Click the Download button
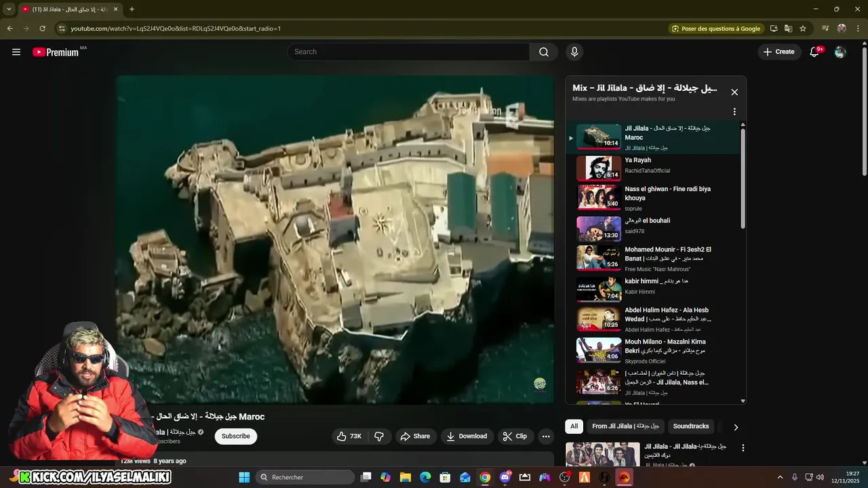The image size is (868, 488). coord(467,436)
